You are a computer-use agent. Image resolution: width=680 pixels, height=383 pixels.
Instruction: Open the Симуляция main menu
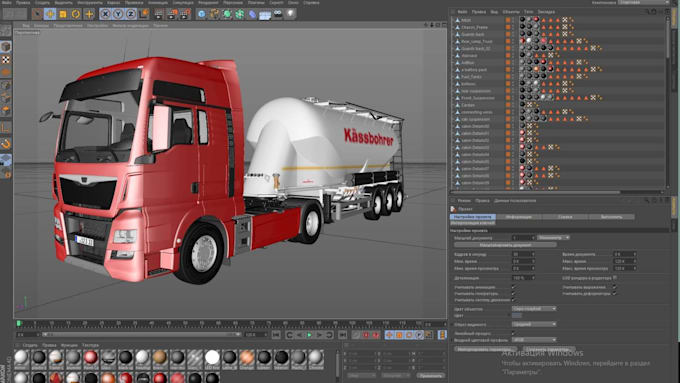[x=183, y=3]
